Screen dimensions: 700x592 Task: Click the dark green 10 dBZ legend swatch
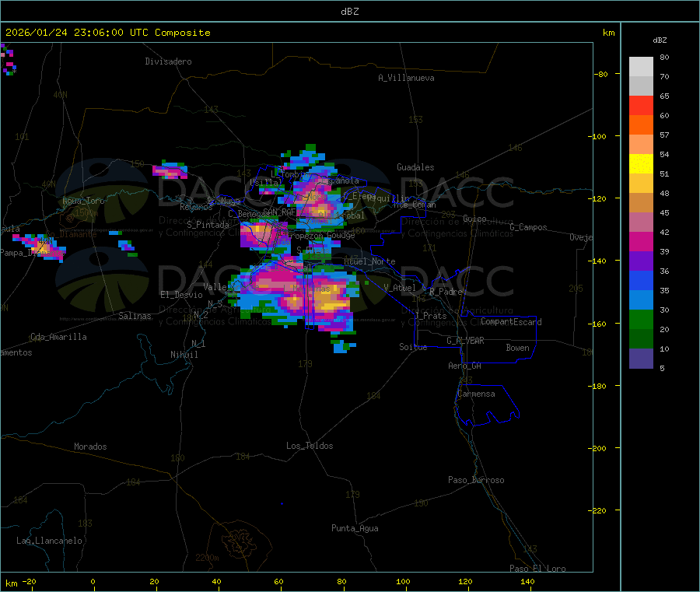click(641, 338)
